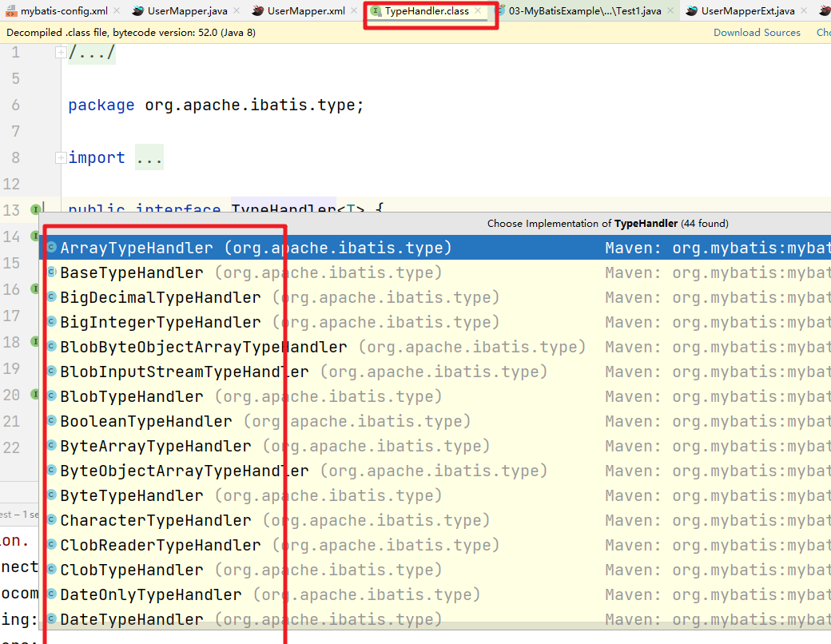
Task: Click the Maven source label of the BooleanTypeHandler row
Action: click(x=718, y=421)
